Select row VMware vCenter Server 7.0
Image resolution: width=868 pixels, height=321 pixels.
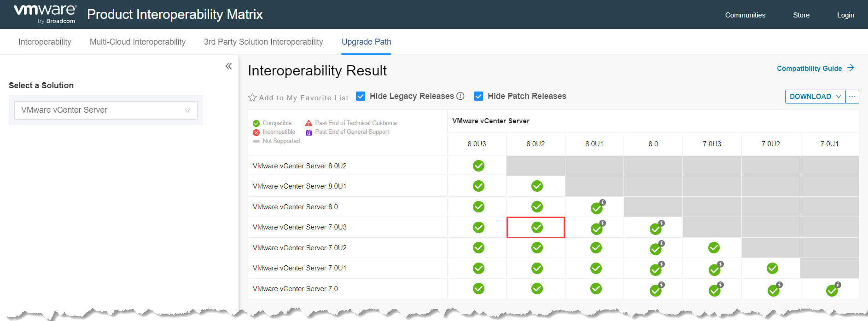pos(295,289)
